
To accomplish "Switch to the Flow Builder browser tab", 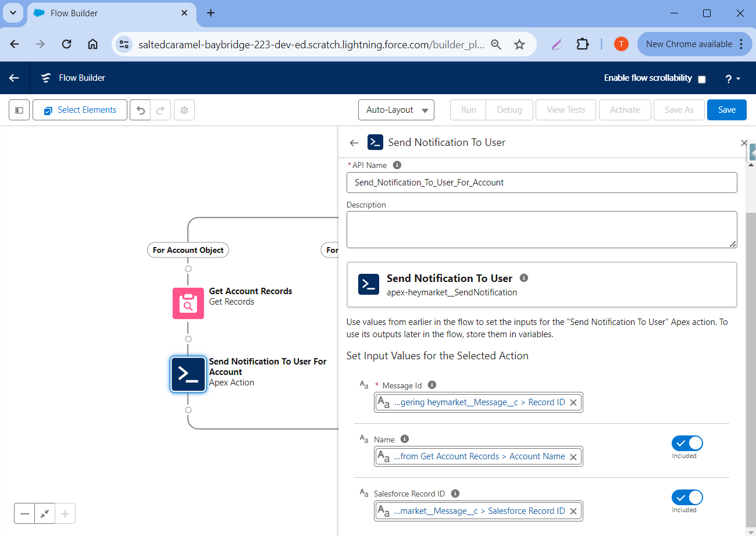I will click(110, 13).
